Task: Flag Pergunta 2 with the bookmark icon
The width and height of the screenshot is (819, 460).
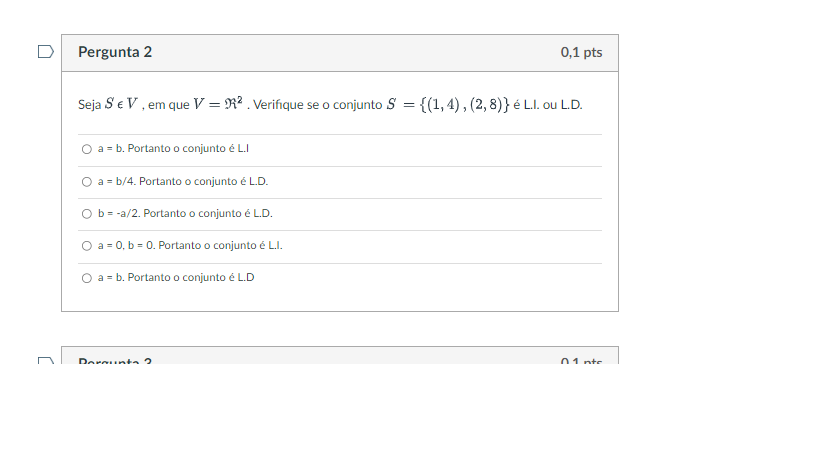Action: point(45,52)
